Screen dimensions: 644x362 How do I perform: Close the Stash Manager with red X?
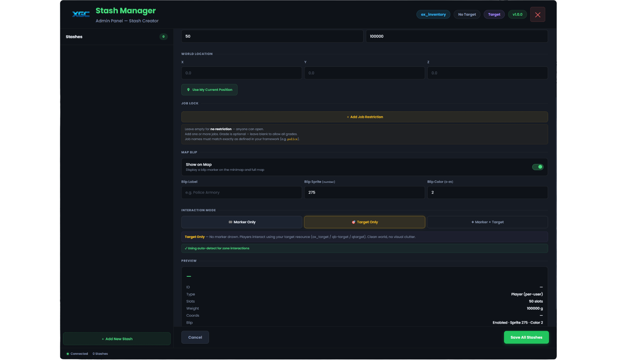537,14
